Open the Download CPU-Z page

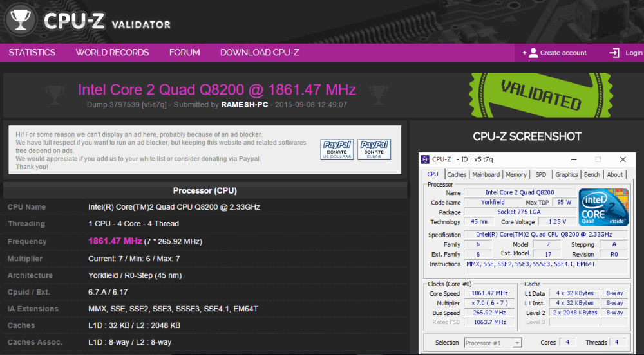pyautogui.click(x=260, y=53)
